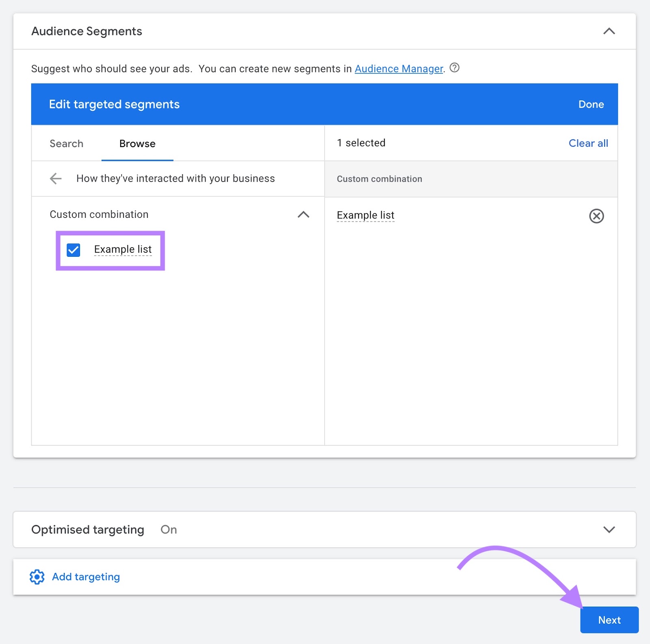Image resolution: width=650 pixels, height=644 pixels.
Task: Click the help question mark icon
Action: (x=455, y=68)
